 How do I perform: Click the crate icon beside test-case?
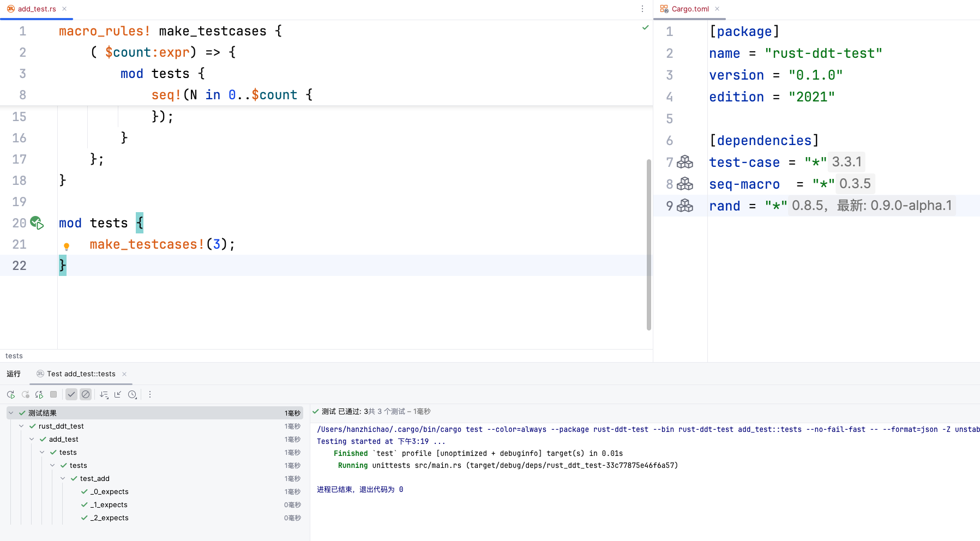[x=685, y=162]
